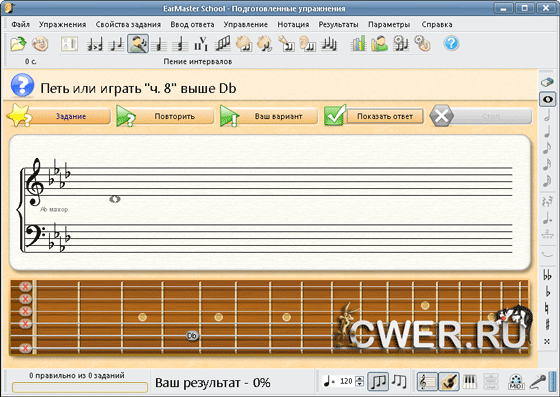The width and height of the screenshot is (560, 397).
Task: Open the Нотация menu
Action: tap(293, 24)
